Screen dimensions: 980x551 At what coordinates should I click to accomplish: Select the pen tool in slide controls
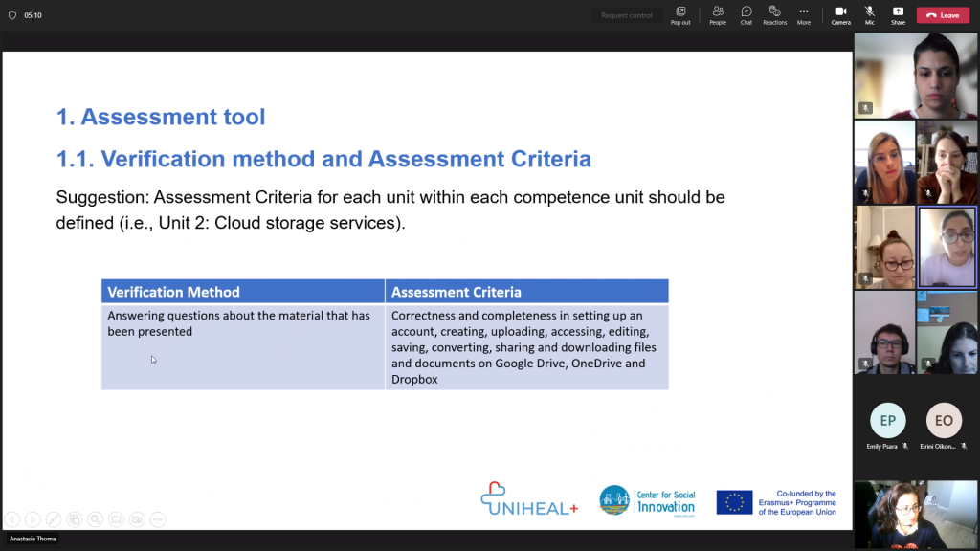click(54, 519)
